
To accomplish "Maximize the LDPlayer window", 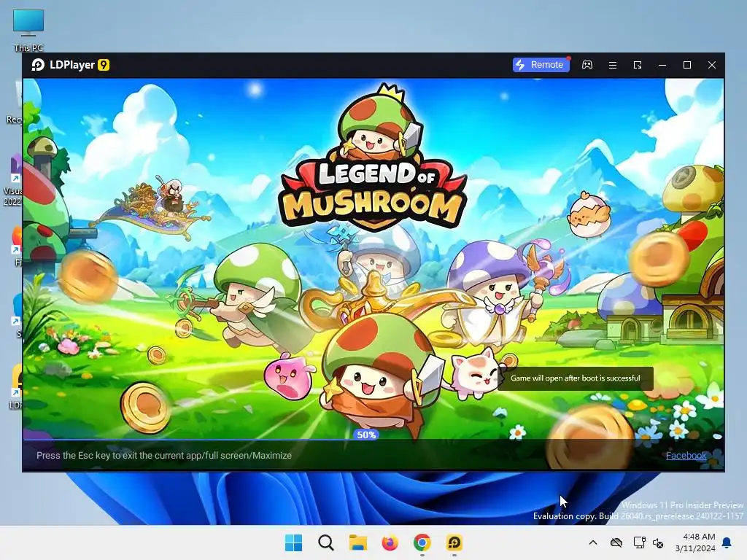I will 687,65.
